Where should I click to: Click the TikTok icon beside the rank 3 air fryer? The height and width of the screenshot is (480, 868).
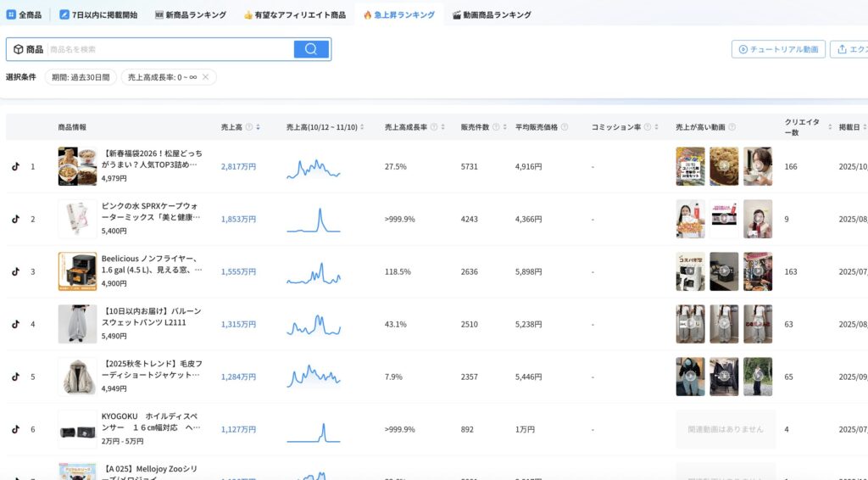tap(15, 271)
